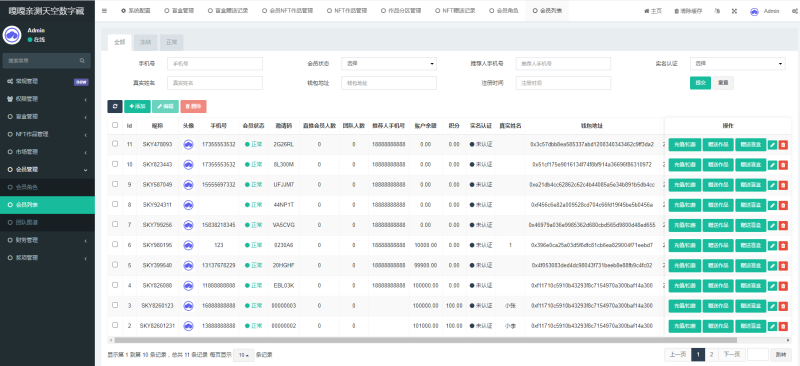The height and width of the screenshot is (366, 800).
Task: Click the clear cache trash item in top bar
Action: tap(688, 11)
